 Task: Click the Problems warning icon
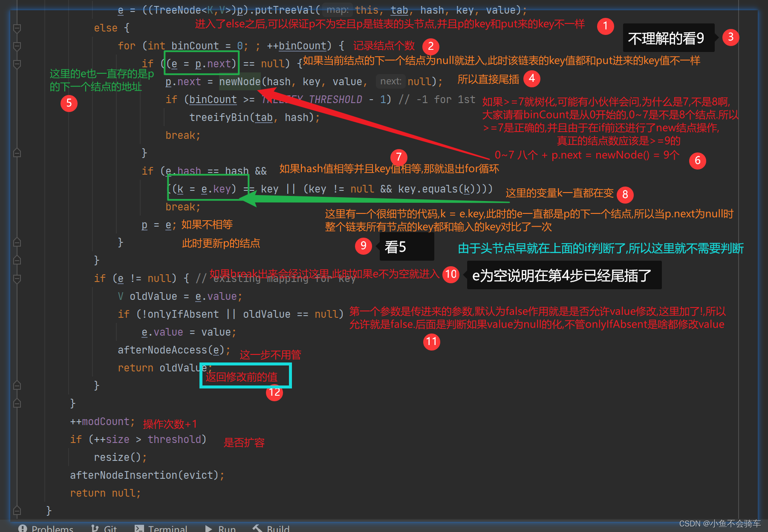pos(23,529)
